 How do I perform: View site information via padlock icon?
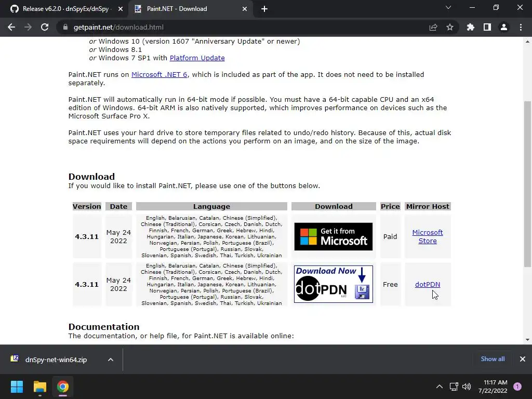click(65, 27)
